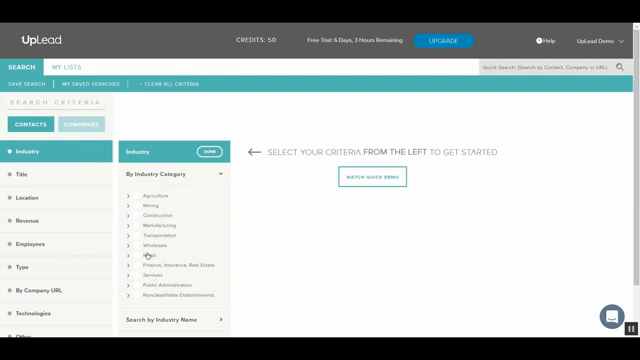Expand the Agriculture category arrow

tap(128, 196)
